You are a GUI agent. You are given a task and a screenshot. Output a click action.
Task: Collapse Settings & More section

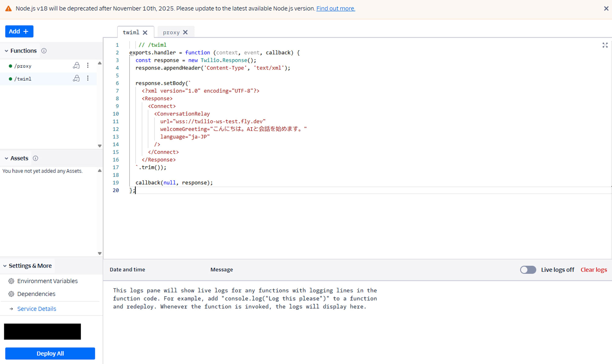5,266
